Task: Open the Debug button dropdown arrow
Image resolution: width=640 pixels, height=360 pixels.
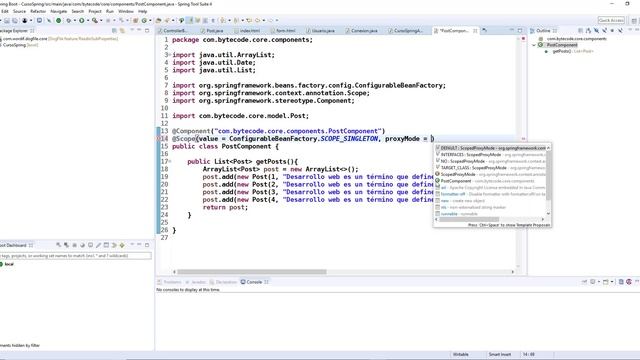Action: 75,20
